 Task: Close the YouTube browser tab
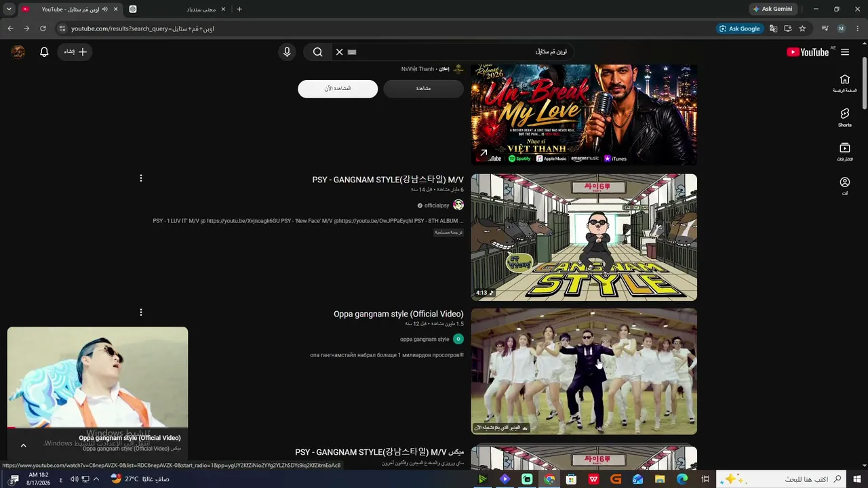coord(115,9)
